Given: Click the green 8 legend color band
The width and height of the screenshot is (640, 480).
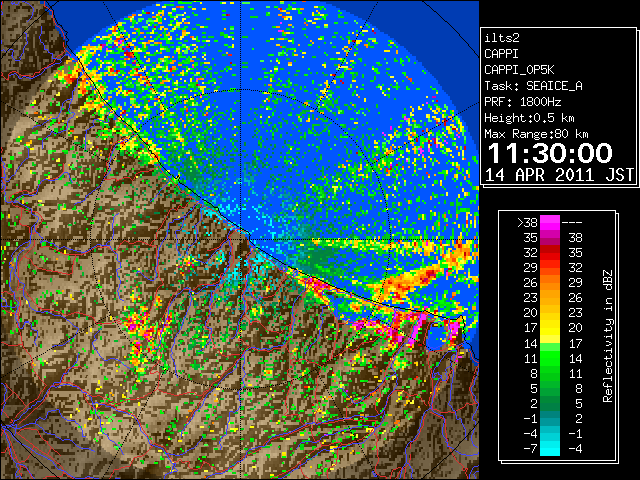Looking at the screenshot, I should pyautogui.click(x=550, y=373).
